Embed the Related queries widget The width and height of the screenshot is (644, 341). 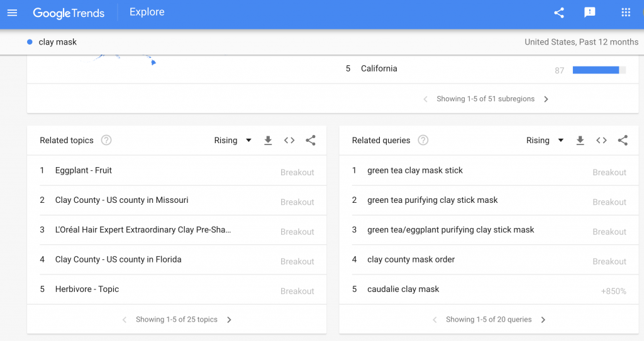click(601, 140)
